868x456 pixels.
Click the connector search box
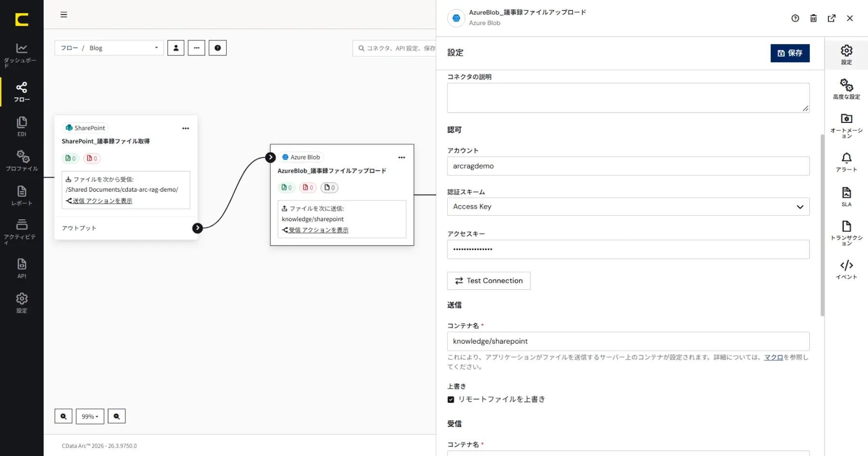[394, 48]
